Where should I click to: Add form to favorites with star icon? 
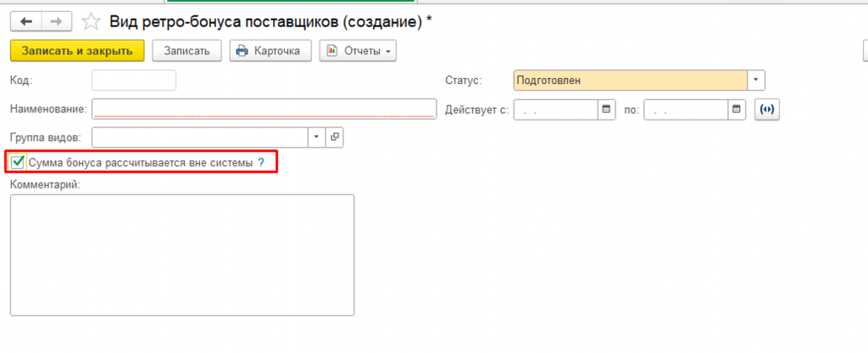coord(91,21)
